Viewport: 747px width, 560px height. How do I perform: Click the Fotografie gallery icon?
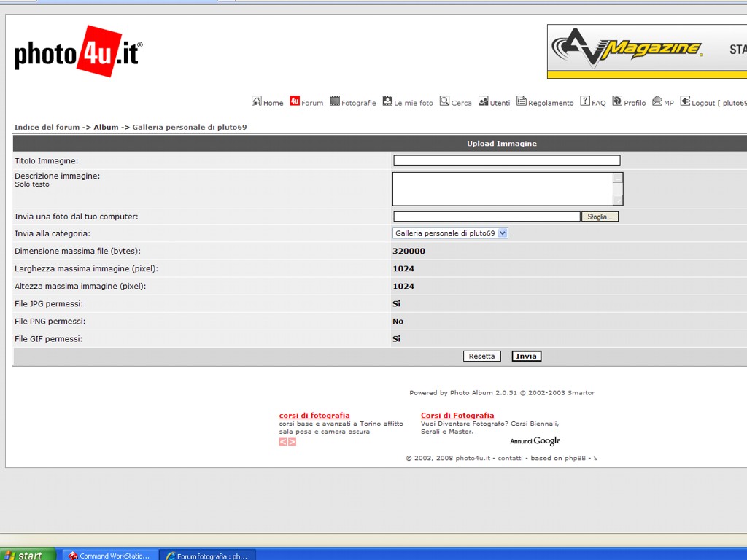pyautogui.click(x=335, y=101)
